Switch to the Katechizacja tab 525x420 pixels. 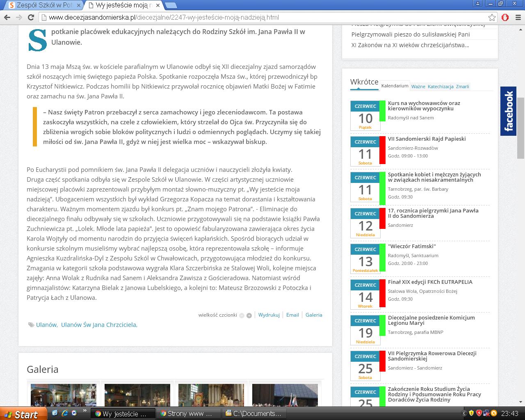point(440,87)
